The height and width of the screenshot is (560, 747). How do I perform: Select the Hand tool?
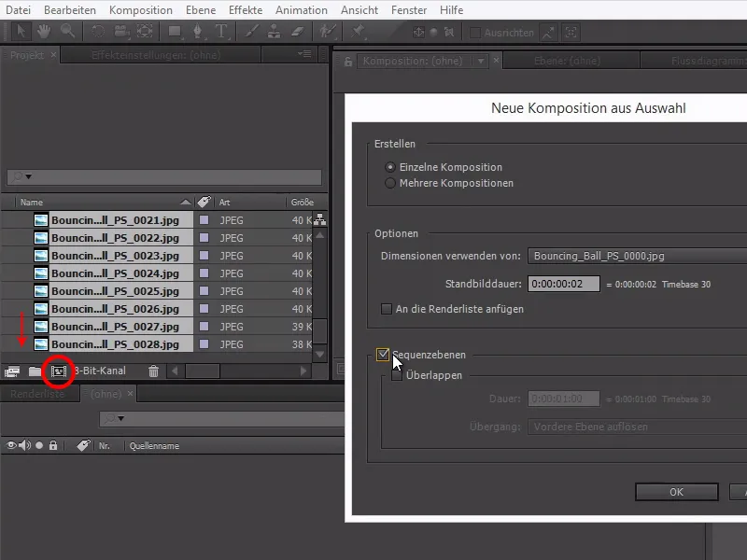[43, 32]
